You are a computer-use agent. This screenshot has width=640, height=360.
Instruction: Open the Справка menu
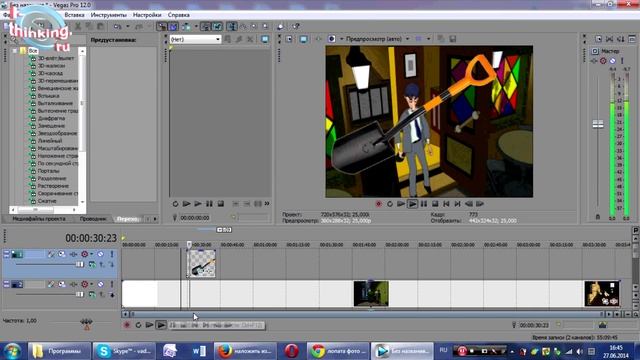(x=179, y=15)
